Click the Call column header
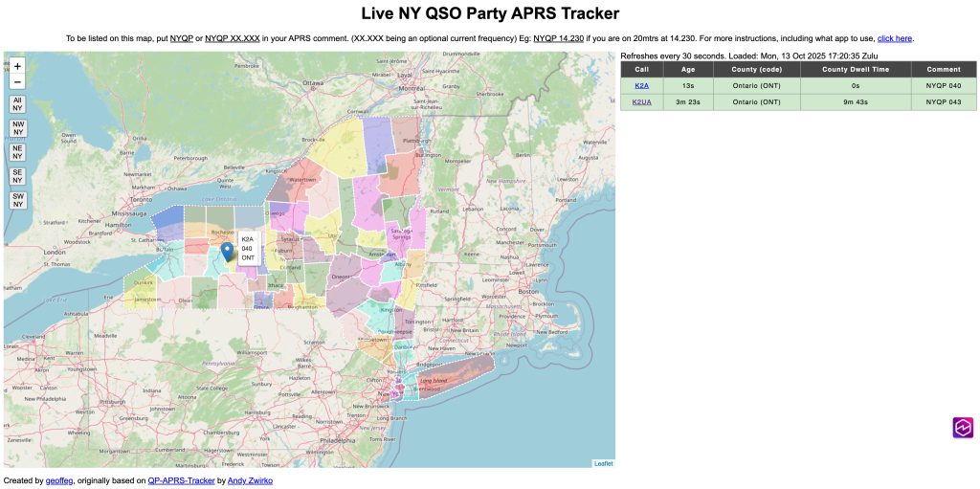 pos(641,69)
